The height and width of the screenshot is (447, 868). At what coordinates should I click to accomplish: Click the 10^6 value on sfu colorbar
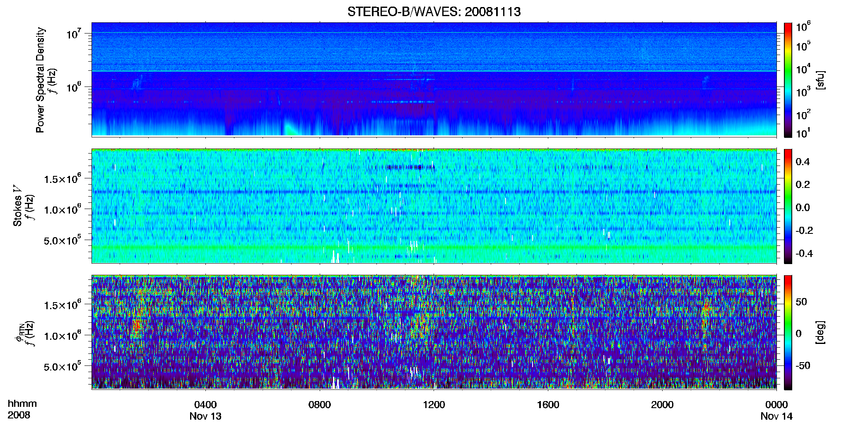click(x=803, y=26)
